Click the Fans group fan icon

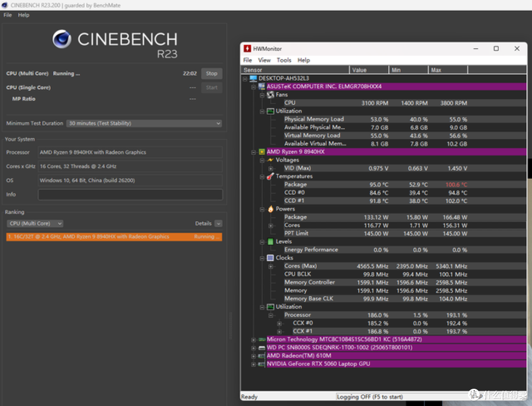coord(270,95)
